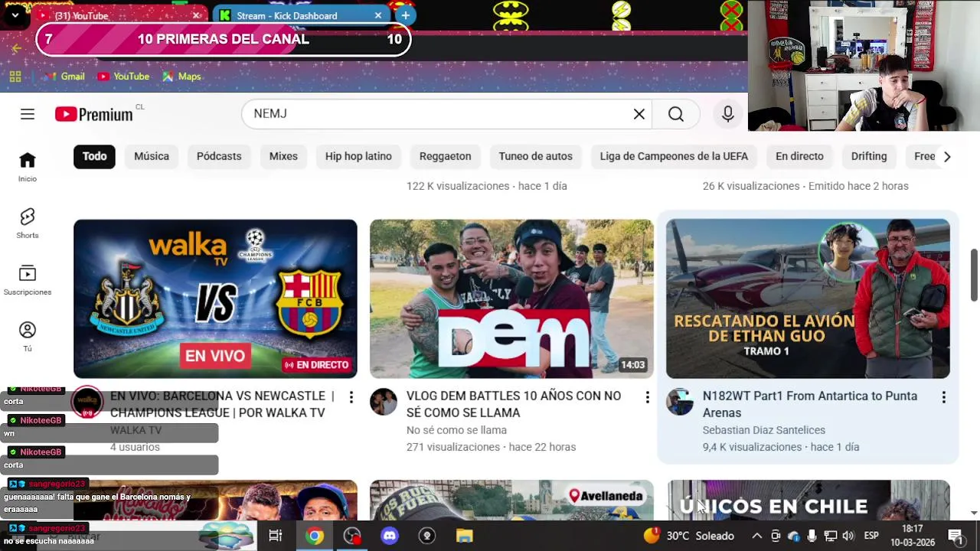Open the YouTube bookmark
Screen dimensions: 980x551
click(x=123, y=77)
